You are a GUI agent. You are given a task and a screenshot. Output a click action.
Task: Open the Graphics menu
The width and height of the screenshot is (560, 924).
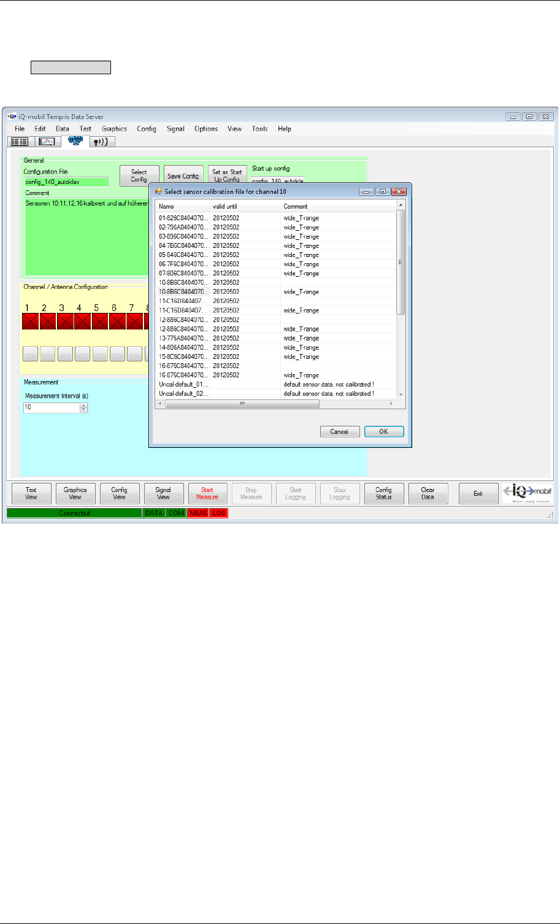click(x=114, y=129)
